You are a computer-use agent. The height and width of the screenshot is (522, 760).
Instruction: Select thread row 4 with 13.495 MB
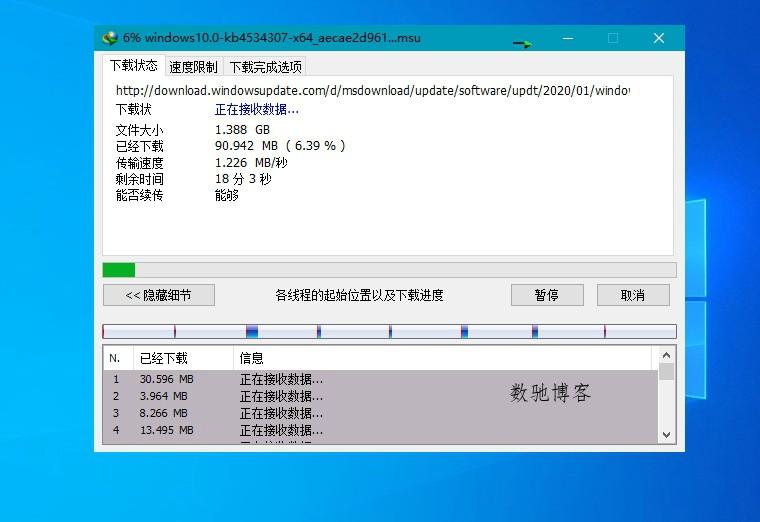point(381,430)
